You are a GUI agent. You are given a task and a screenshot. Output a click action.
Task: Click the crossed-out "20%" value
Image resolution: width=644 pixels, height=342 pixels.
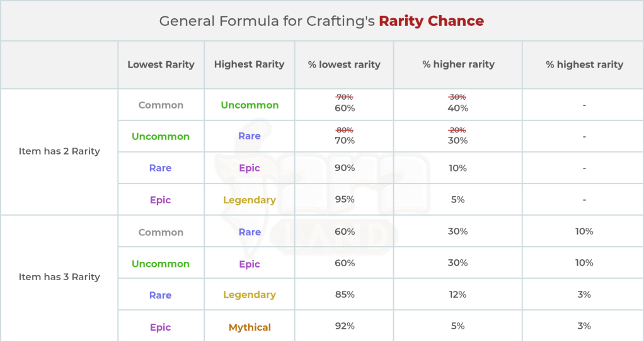457,129
